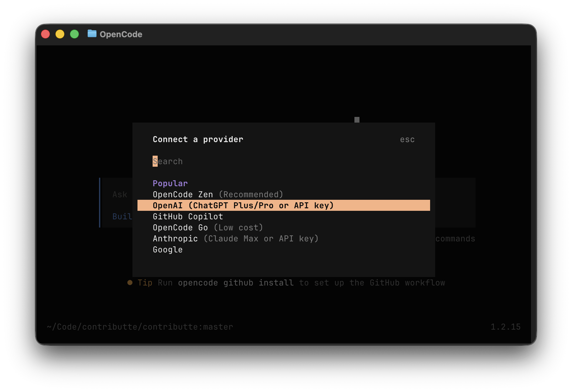The image size is (572, 392).
Task: Click the OpenCode window title
Action: [121, 34]
